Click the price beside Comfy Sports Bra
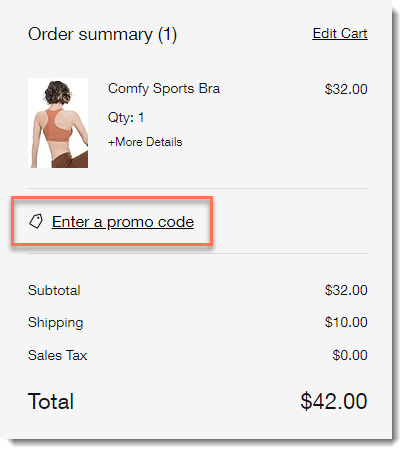This screenshot has width=407, height=454. 346,89
